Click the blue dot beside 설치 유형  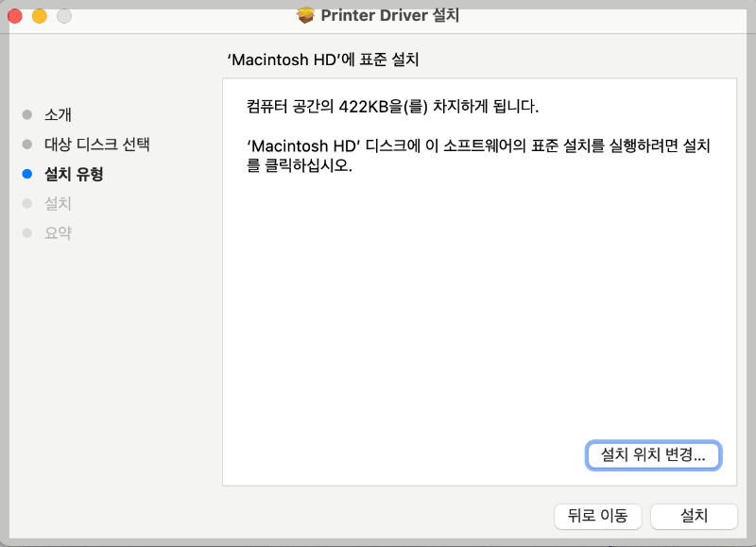27,174
